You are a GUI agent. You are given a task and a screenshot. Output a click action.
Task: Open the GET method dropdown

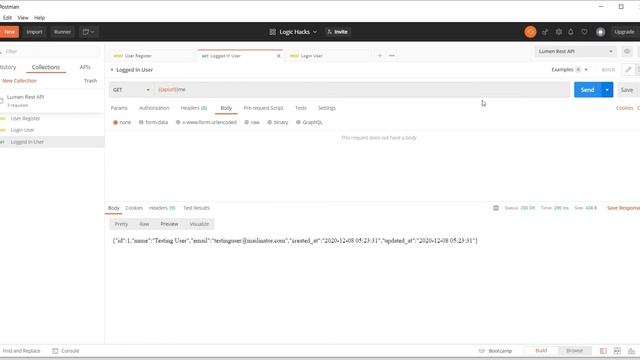[131, 90]
